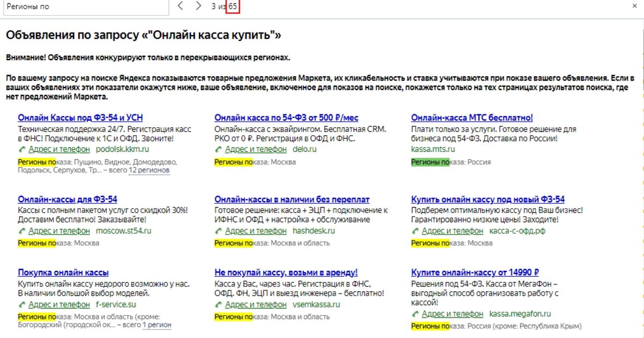The width and height of the screenshot is (644, 338).
Task: Click the delo.ru domain
Action: [x=305, y=150]
